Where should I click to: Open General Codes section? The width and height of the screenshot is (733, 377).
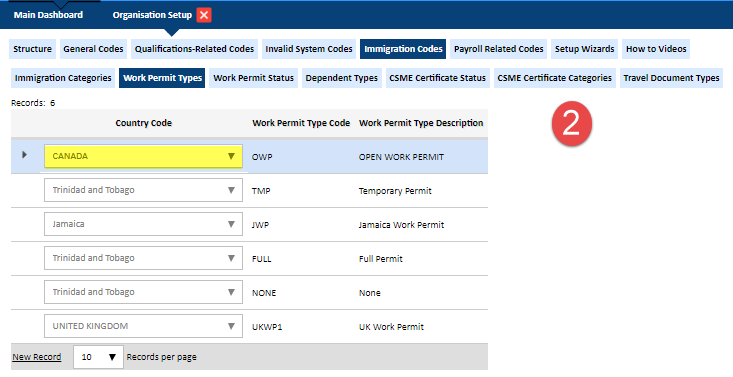93,49
